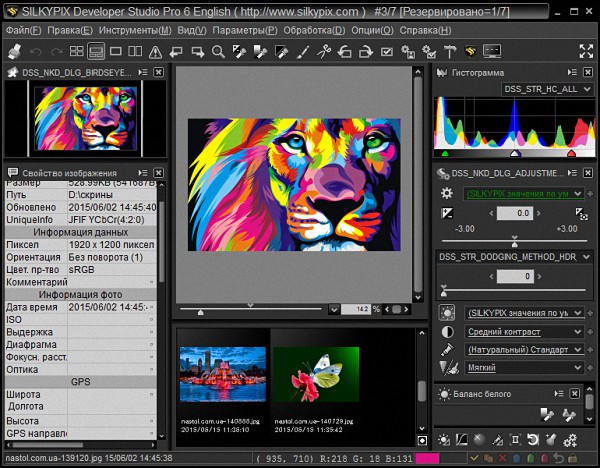Decrease HDR value with left arrow
Viewport: 600px width, 468px height.
tap(491, 276)
